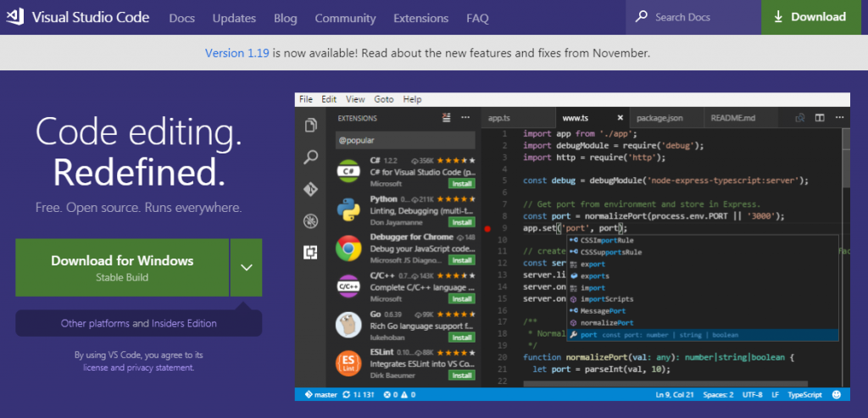Click the errors count icon in status bar
The image size is (868, 418).
tap(387, 395)
